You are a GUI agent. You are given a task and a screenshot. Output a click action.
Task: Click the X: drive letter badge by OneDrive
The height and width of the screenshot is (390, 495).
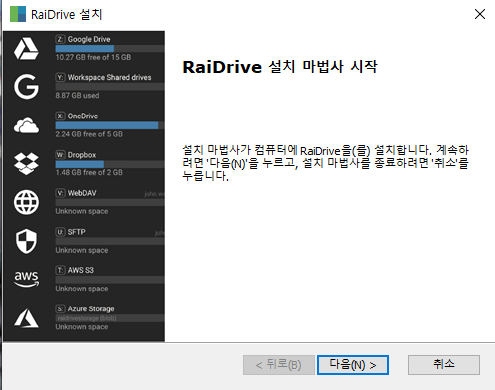click(60, 116)
